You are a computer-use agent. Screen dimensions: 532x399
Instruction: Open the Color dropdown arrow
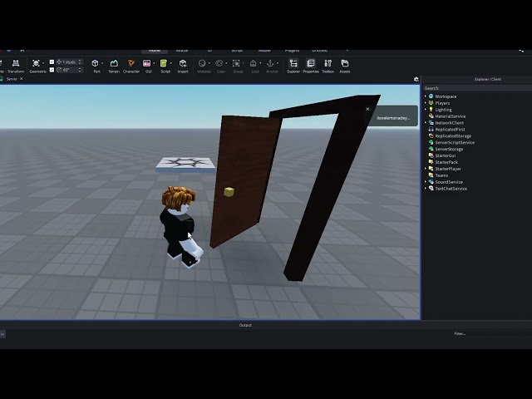tap(226, 63)
